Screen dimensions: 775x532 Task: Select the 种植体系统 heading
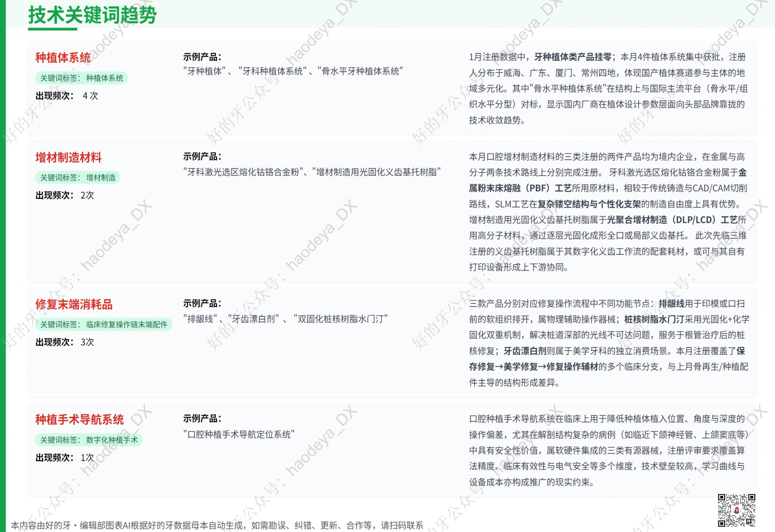[63, 58]
